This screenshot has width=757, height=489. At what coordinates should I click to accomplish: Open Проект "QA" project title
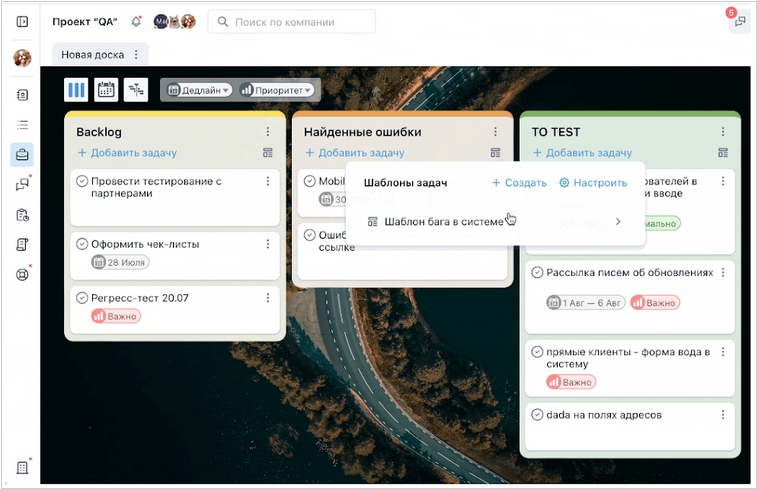click(85, 22)
